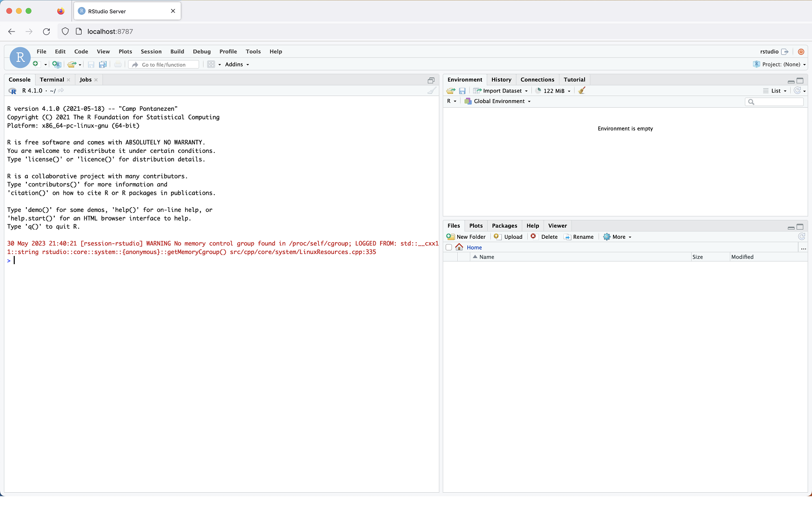Open the 122 MiB memory usage dropdown
This screenshot has width=812, height=508.
(554, 91)
